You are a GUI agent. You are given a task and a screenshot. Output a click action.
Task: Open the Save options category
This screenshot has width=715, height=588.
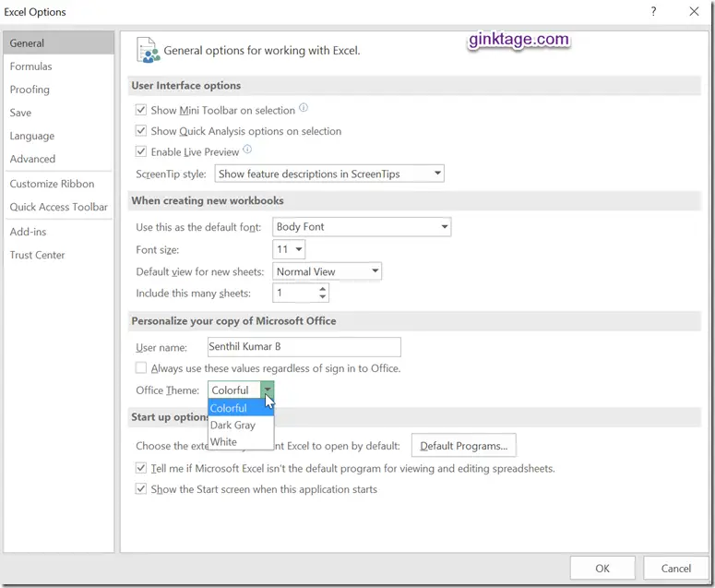pos(58,113)
